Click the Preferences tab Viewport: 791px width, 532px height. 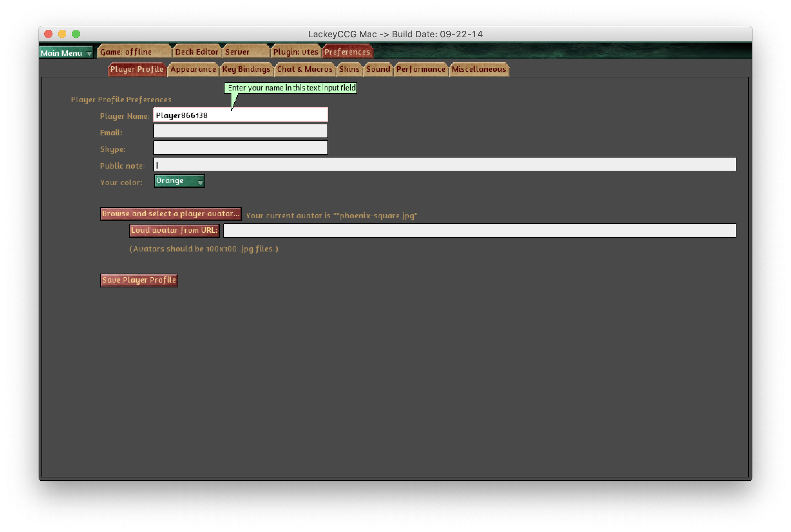[x=347, y=52]
